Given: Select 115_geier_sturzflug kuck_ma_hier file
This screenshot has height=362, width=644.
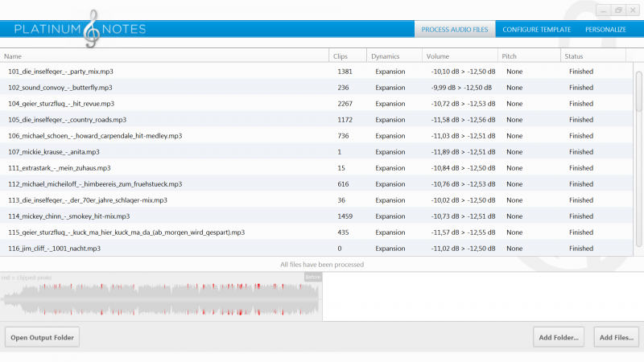Looking at the screenshot, I should [x=126, y=232].
